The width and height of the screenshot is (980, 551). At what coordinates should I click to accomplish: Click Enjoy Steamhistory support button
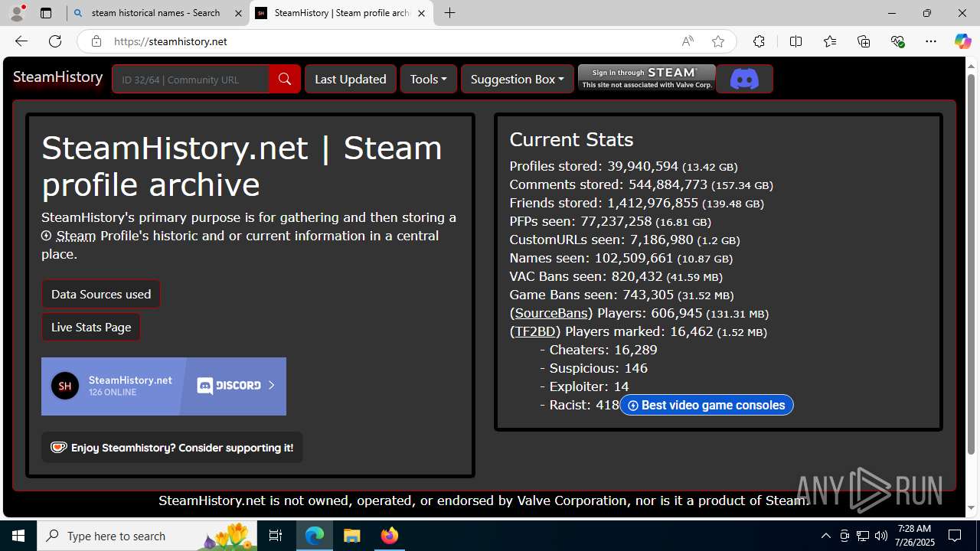tap(172, 448)
